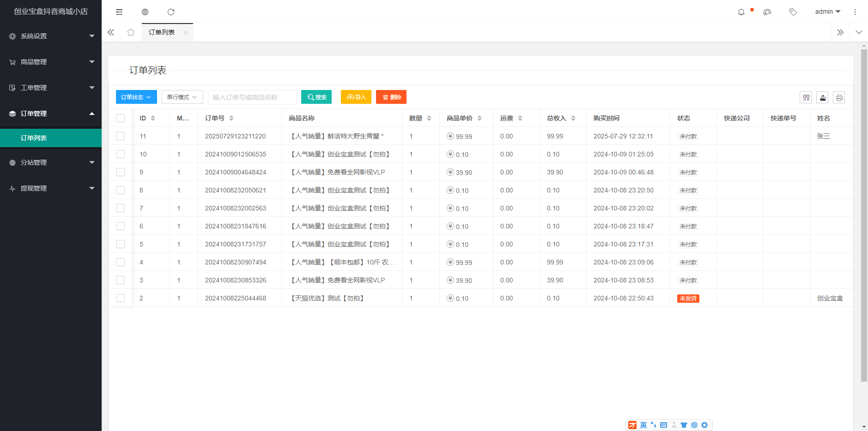The image size is (868, 431).
Task: Click the red 删除 button
Action: (x=391, y=97)
